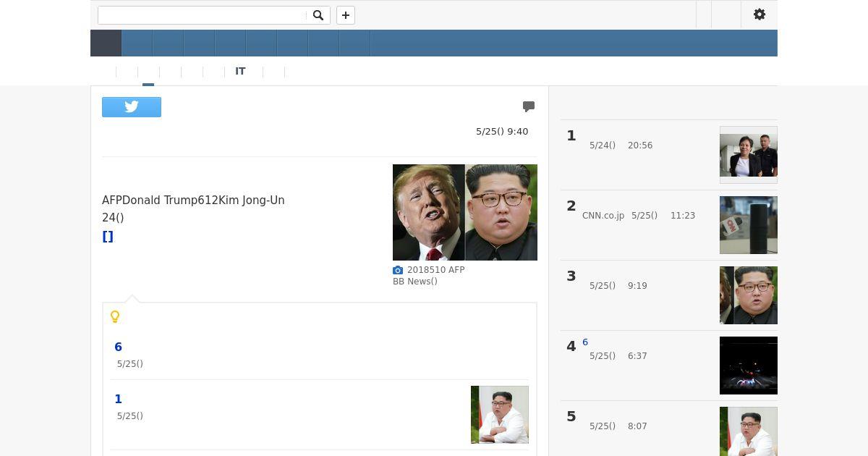The image size is (868, 456).
Task: Click the blue 6 link in ranking item 4
Action: [585, 342]
